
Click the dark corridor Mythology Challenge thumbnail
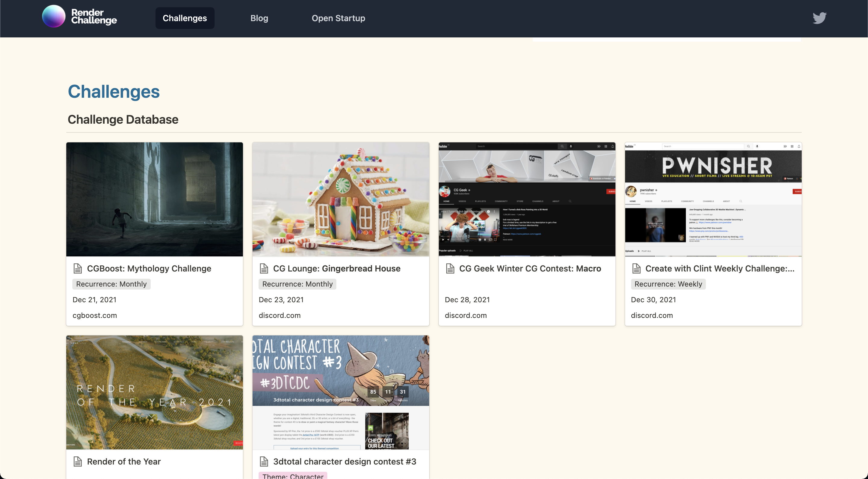[154, 199]
